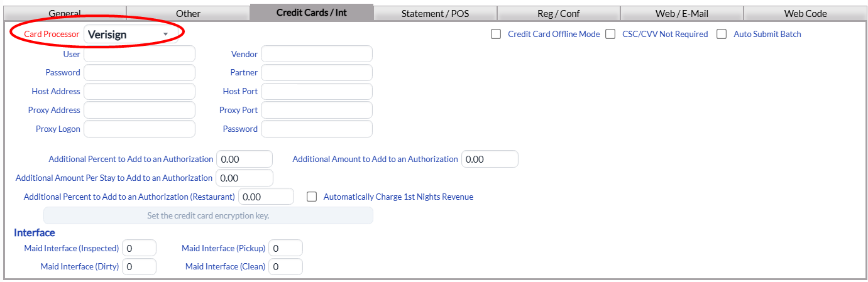Screen dimensions: 868x282
Task: Tick Automatically Charge 1st Nights Revenue
Action: (312, 197)
